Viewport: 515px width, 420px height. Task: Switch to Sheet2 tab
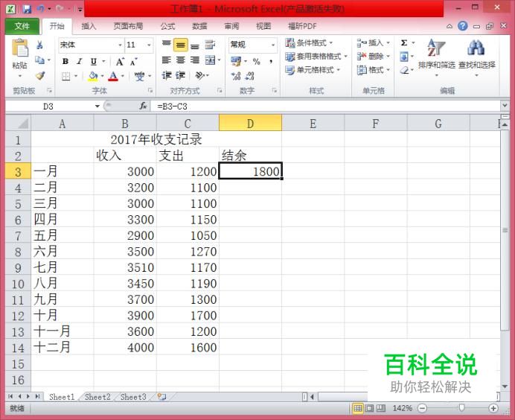(x=97, y=397)
